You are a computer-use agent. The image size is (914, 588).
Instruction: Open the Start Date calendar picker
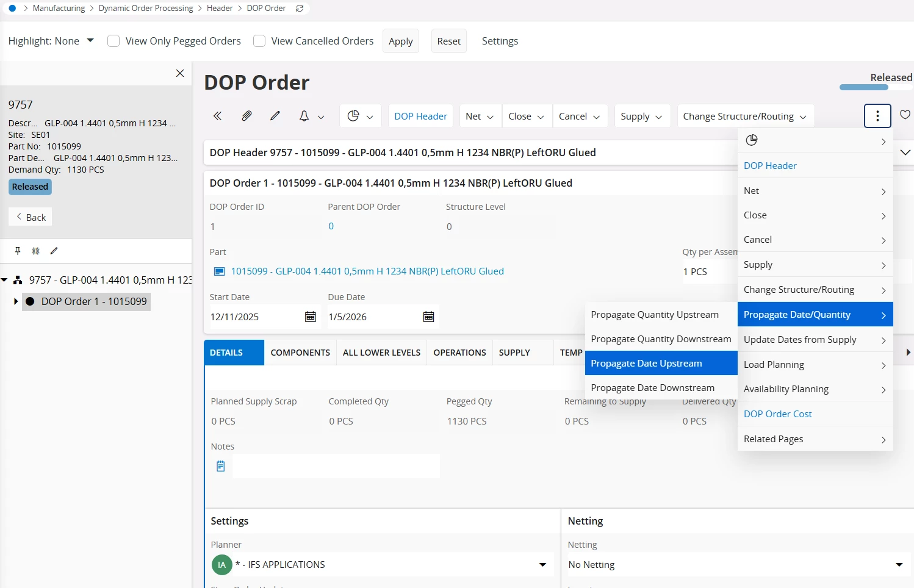tap(310, 317)
